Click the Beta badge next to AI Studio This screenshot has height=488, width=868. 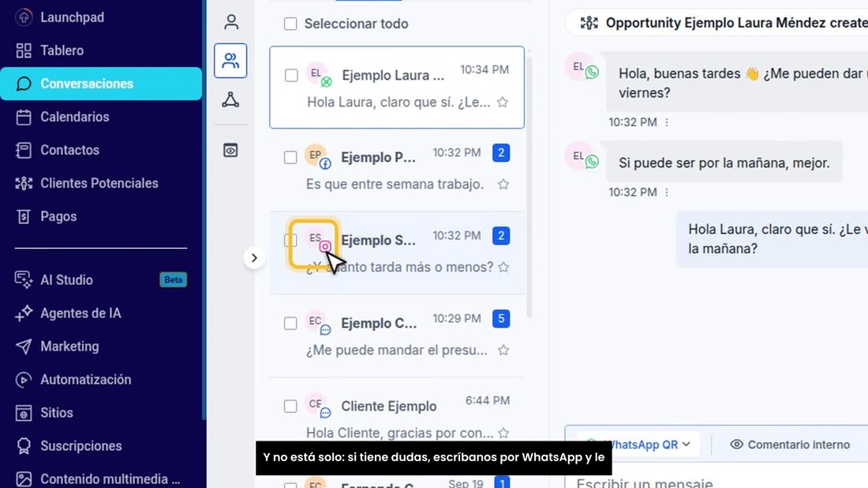(x=174, y=280)
